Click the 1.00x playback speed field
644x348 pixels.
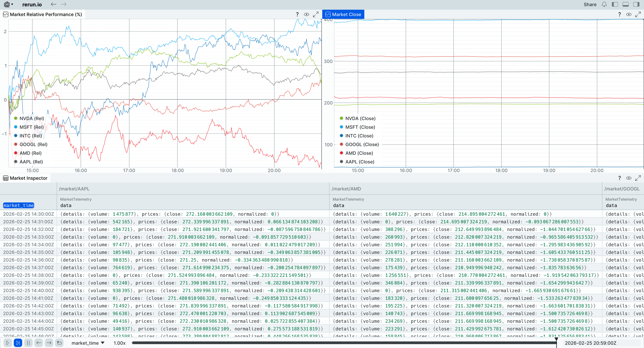click(x=120, y=343)
